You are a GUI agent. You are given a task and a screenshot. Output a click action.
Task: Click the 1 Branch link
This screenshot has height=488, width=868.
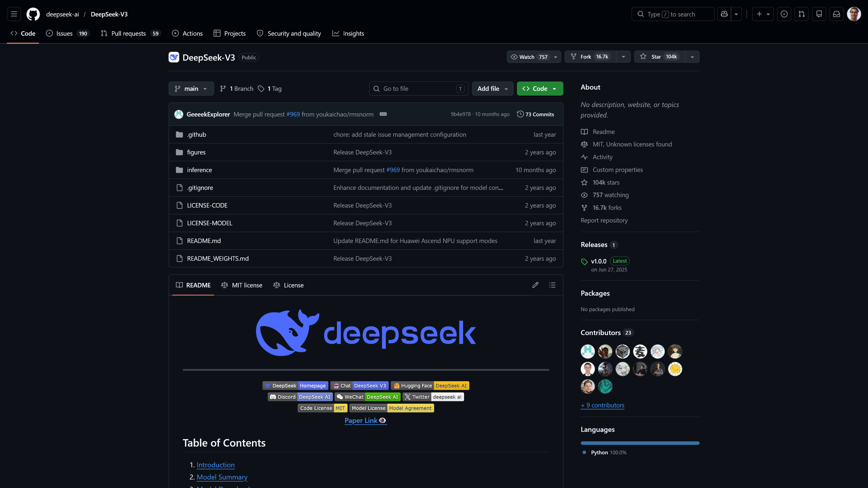237,89
